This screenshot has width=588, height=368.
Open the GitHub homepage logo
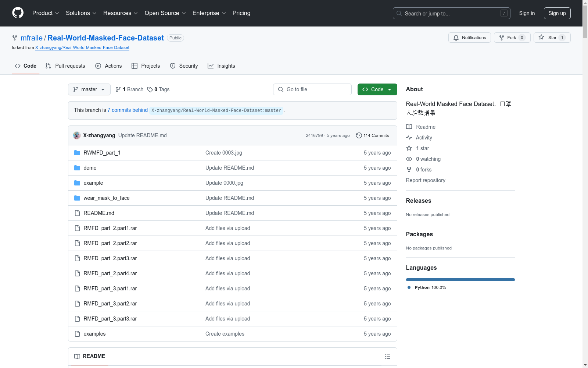tap(18, 13)
